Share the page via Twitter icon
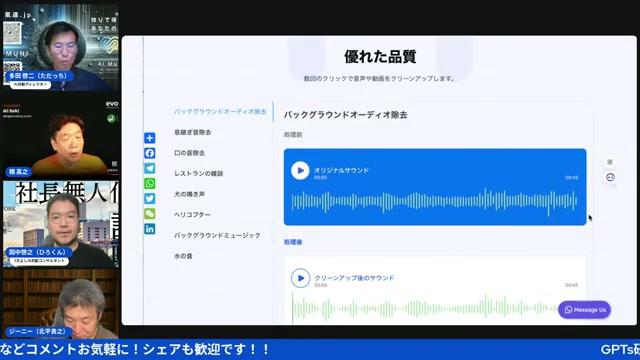This screenshot has height=360, width=640. [x=150, y=198]
